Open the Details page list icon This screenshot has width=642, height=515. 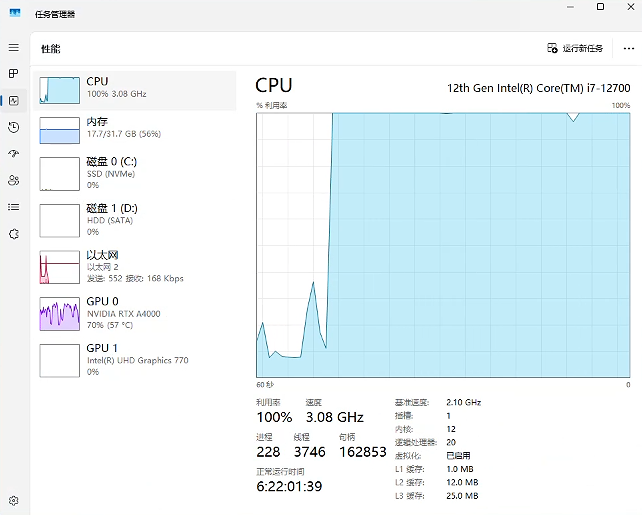pyautogui.click(x=14, y=207)
